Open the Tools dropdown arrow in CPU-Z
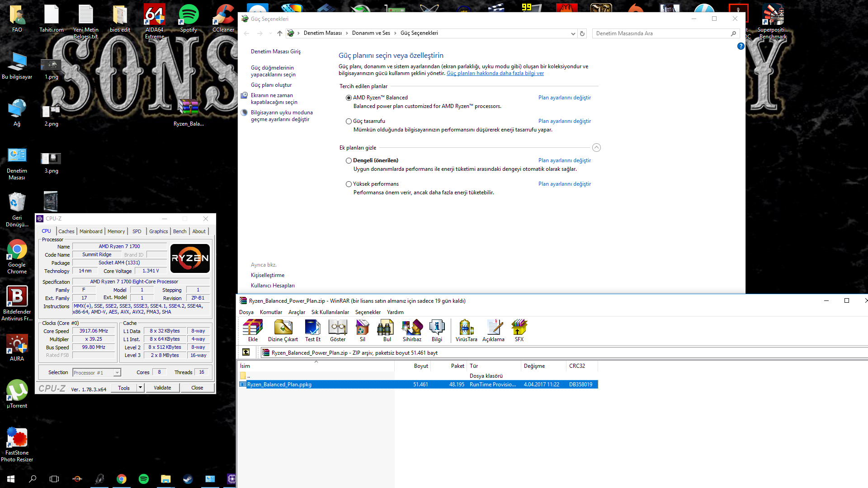Viewport: 868px width, 488px height. coord(140,388)
